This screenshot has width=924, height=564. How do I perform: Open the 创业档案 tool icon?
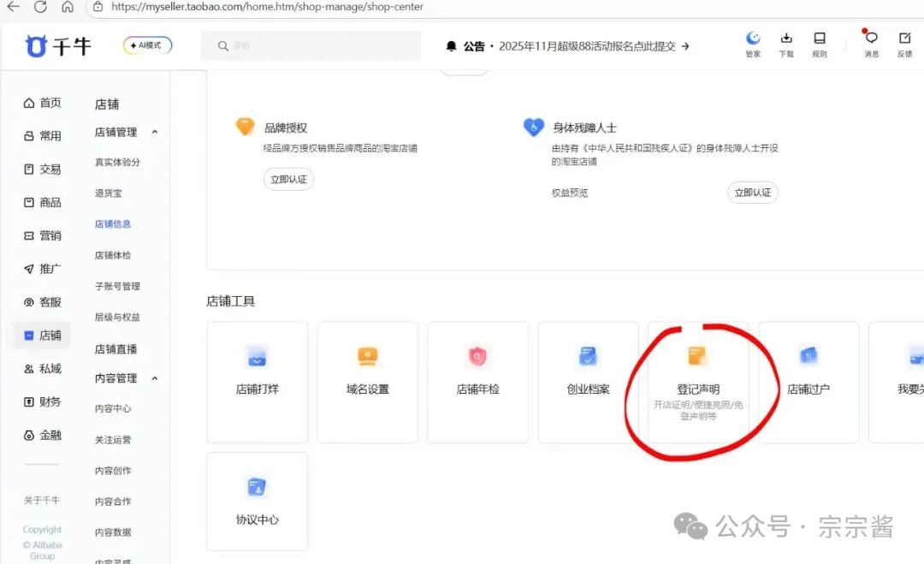[x=588, y=356]
